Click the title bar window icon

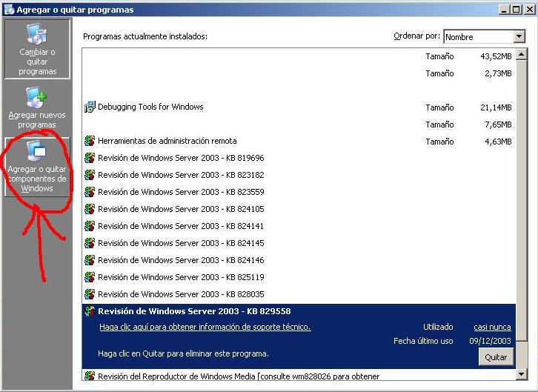[9, 10]
